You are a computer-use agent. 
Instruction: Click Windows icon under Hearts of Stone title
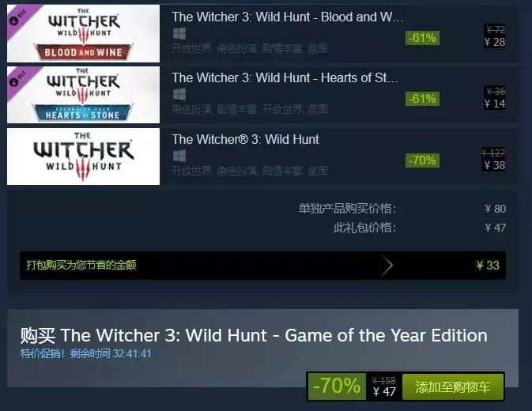179,94
